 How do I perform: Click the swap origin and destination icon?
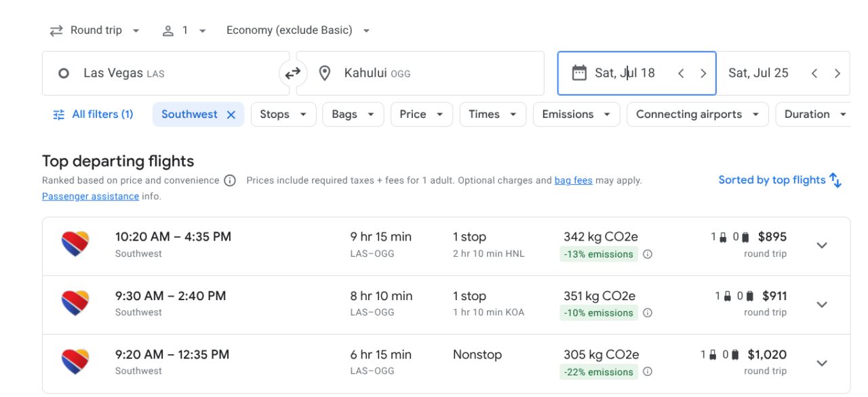[x=292, y=73]
